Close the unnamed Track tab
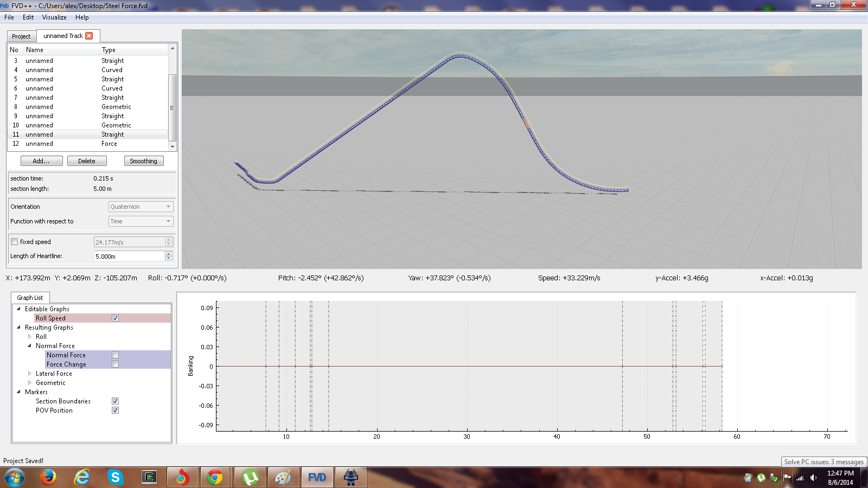The width and height of the screenshot is (868, 488). tap(89, 36)
